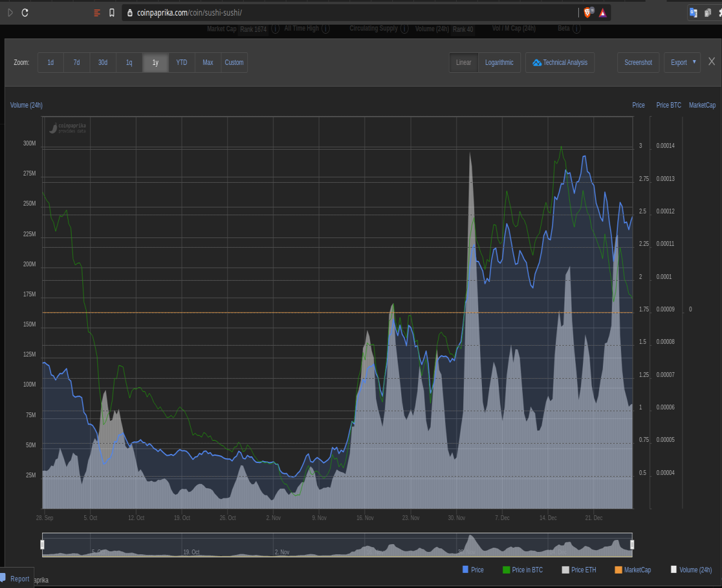Image resolution: width=722 pixels, height=588 pixels.
Task: Click the 28. Sep date label
Action: pyautogui.click(x=45, y=518)
